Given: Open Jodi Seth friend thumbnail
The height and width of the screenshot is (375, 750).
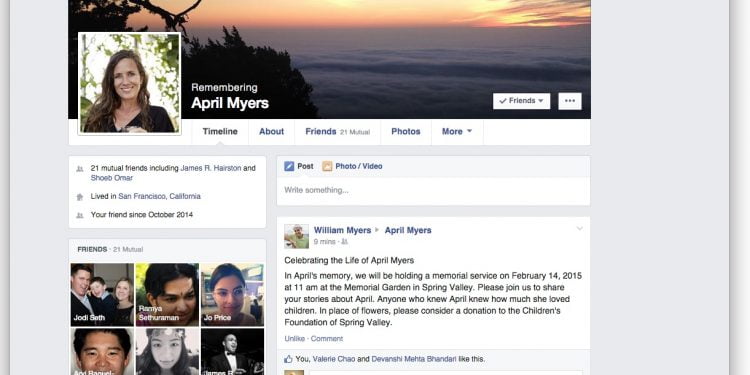Looking at the screenshot, I should (x=102, y=295).
